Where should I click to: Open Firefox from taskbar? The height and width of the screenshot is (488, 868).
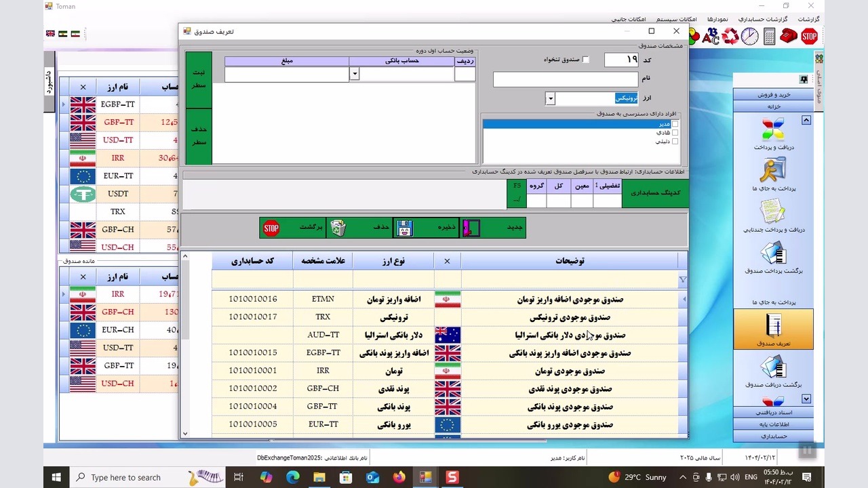click(x=399, y=477)
